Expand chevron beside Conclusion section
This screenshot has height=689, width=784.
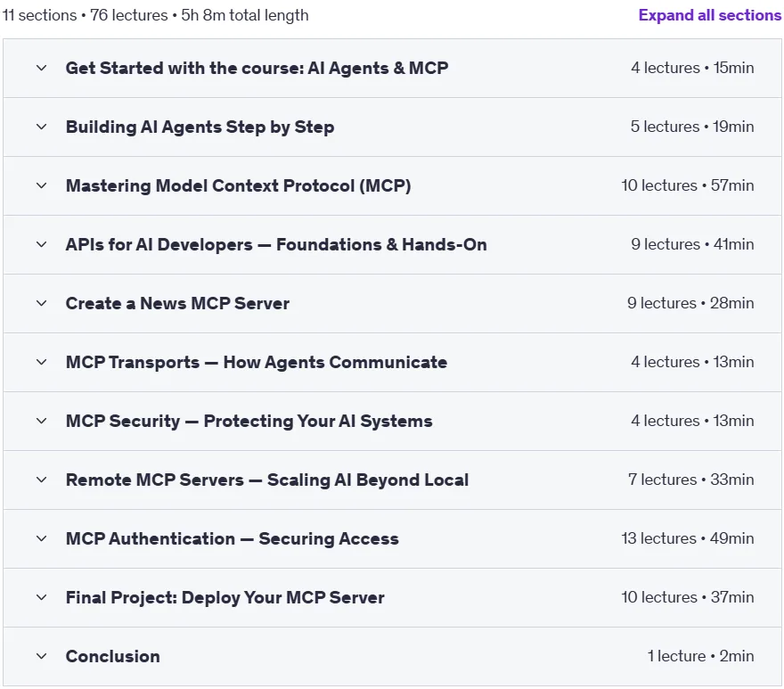pyautogui.click(x=42, y=656)
